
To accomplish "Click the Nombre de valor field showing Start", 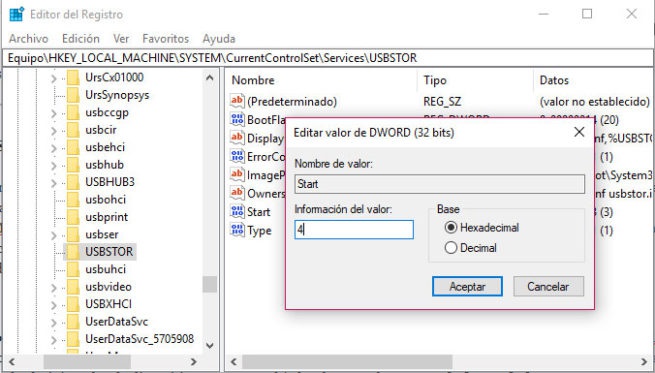I will 439,184.
